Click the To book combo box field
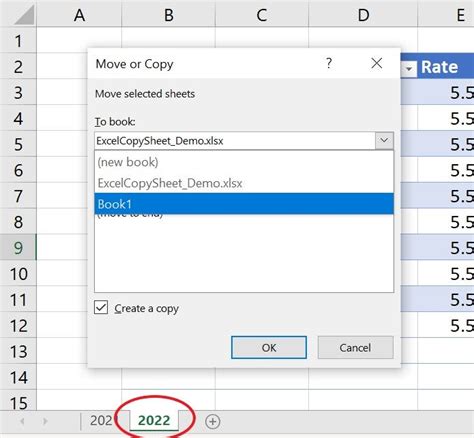This screenshot has width=474, height=438. [235, 140]
